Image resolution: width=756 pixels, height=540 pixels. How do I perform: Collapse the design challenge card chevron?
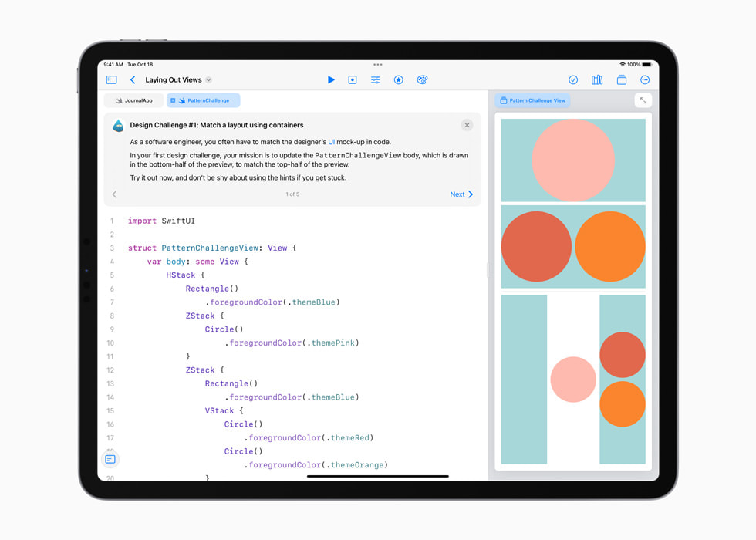tap(114, 194)
